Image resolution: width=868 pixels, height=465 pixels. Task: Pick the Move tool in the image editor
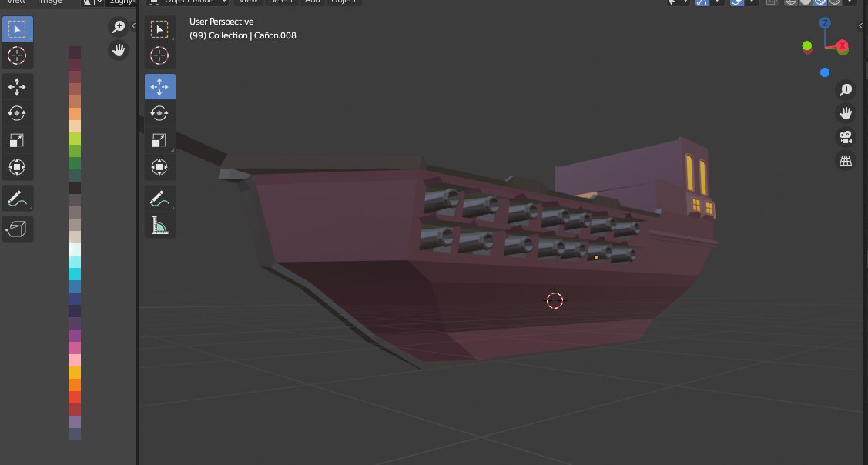pos(17,87)
